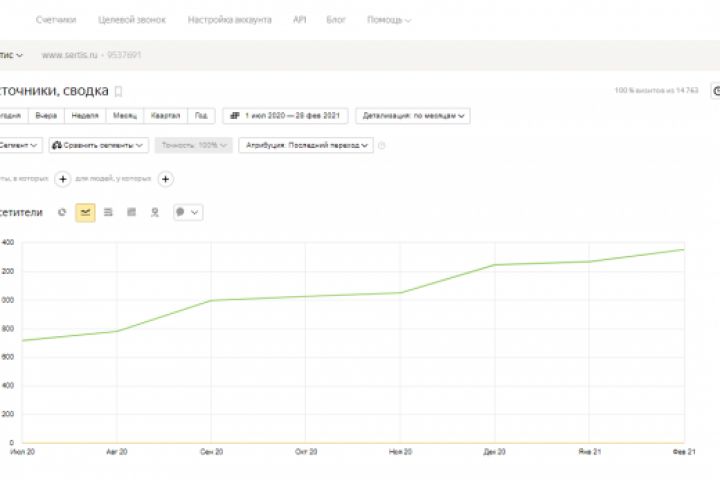Select the stacked area chart icon
The width and height of the screenshot is (720, 480).
[x=108, y=212]
